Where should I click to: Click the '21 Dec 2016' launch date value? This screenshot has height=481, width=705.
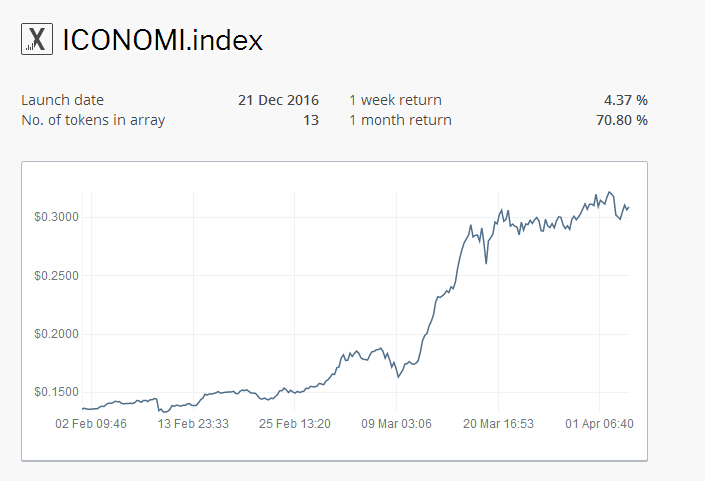click(x=278, y=100)
